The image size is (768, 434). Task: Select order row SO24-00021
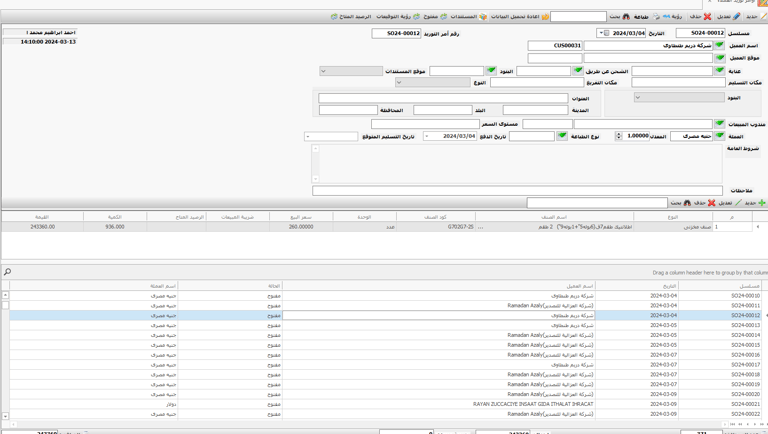pyautogui.click(x=385, y=404)
